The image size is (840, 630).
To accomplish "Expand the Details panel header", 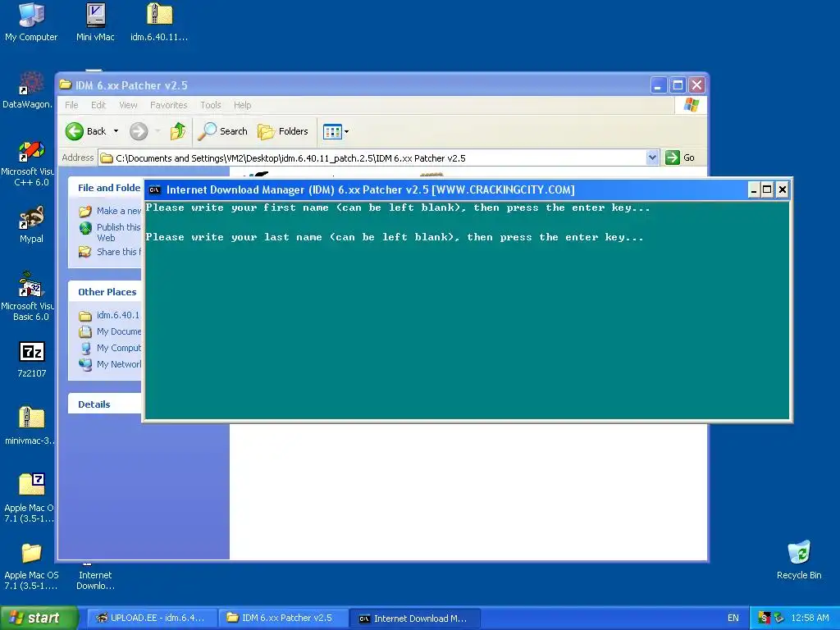I will click(106, 404).
